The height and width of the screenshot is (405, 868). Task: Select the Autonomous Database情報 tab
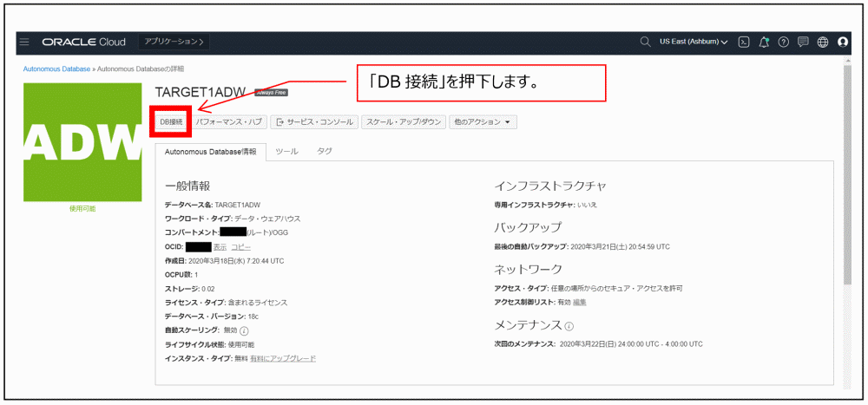(x=210, y=152)
